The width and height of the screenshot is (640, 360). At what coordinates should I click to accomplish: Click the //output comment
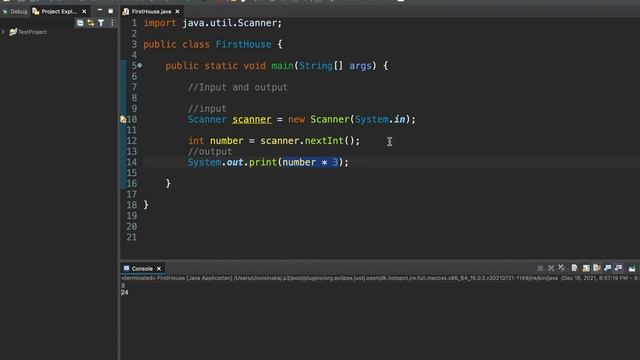210,151
